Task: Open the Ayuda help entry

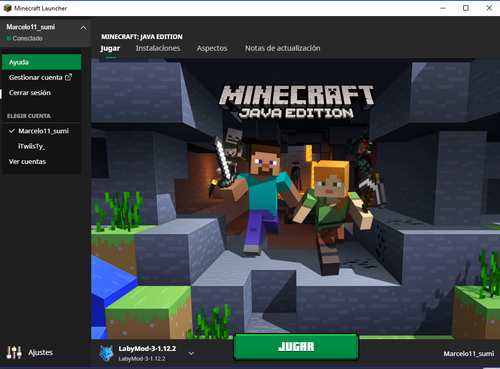Action: 41,62
